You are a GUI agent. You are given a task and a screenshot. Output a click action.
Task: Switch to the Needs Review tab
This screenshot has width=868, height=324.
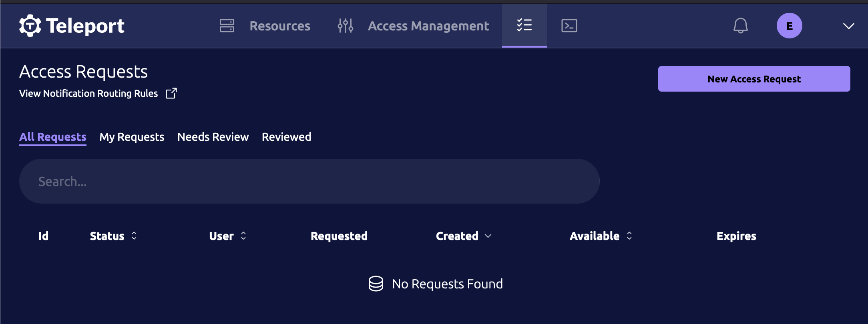tap(213, 137)
